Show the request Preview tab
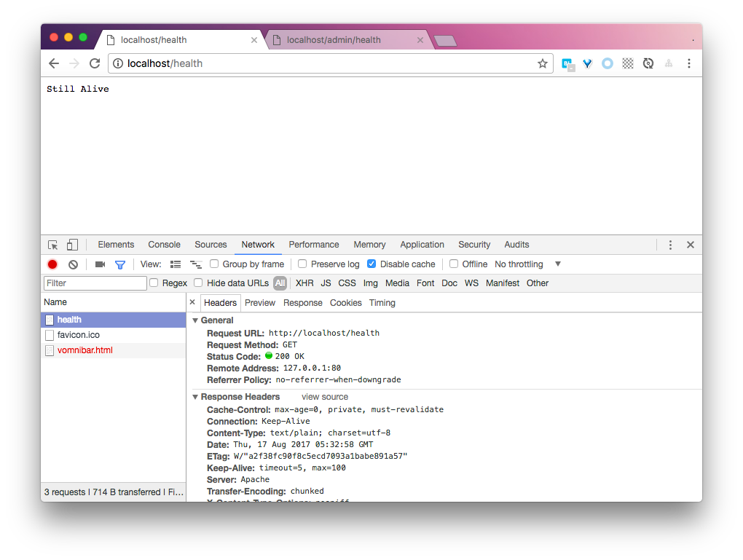 coord(259,303)
